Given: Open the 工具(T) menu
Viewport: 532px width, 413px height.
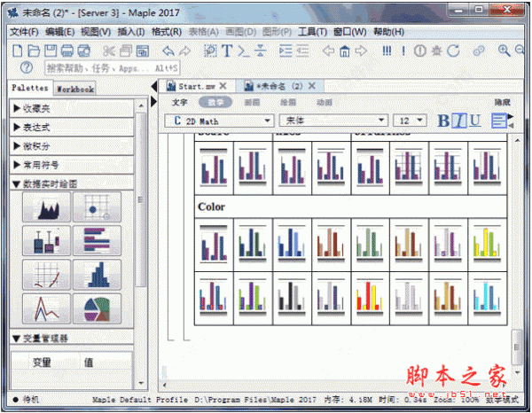Looking at the screenshot, I should tap(312, 32).
